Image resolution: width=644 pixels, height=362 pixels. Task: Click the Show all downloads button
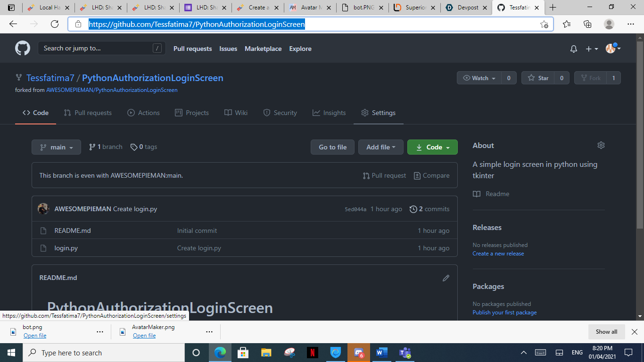click(x=606, y=331)
